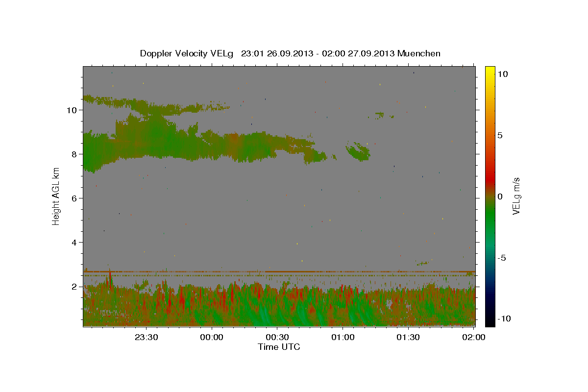Click the 'Muenchen' location in the title
The height and width of the screenshot is (392, 588).
(x=419, y=53)
